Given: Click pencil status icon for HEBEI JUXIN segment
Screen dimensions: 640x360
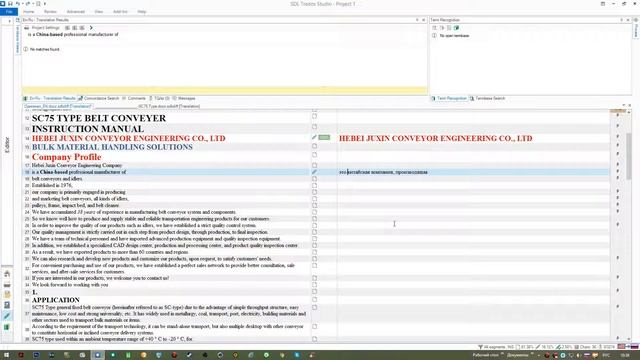Looking at the screenshot, I should tap(314, 138).
